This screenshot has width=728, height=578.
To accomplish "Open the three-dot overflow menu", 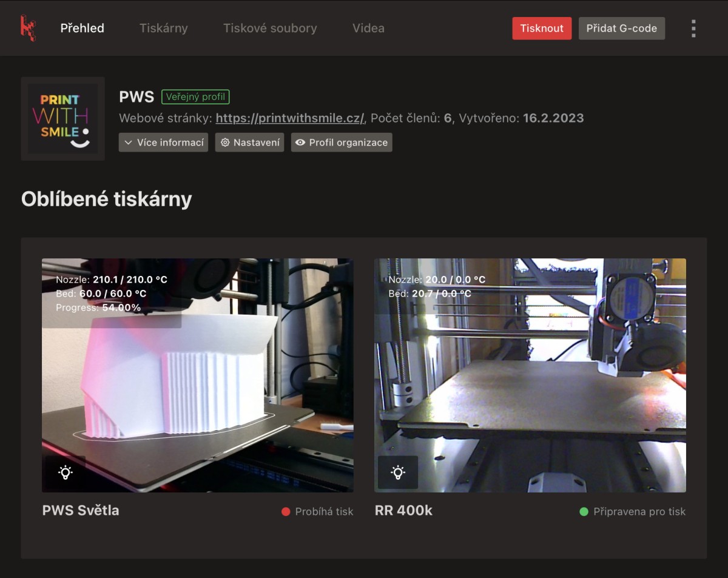I will (693, 29).
